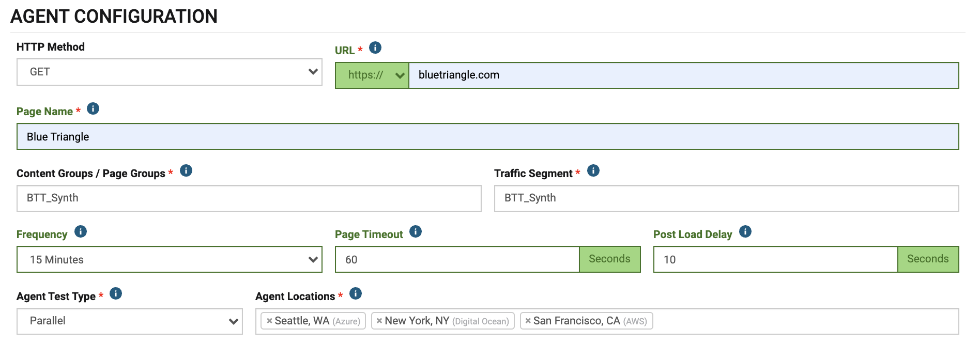Remove the New York, NY location tag

click(379, 321)
